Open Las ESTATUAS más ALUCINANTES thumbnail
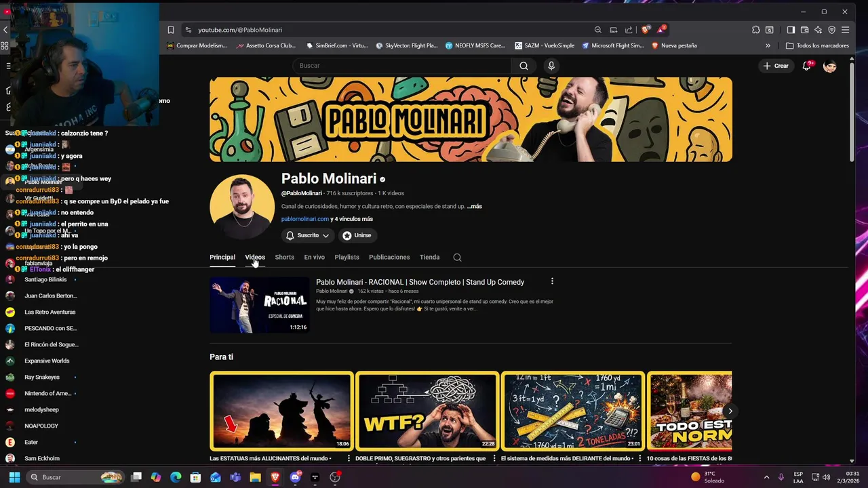This screenshot has height=488, width=868. pyautogui.click(x=281, y=411)
